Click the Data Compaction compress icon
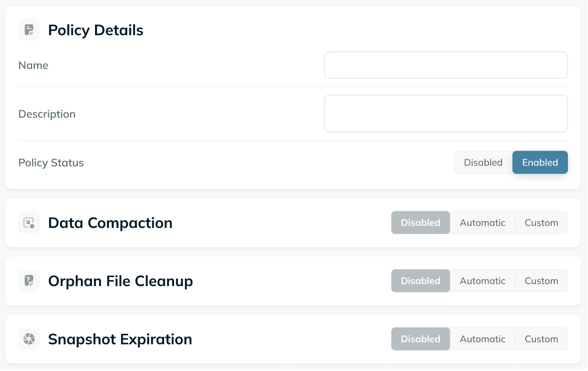This screenshot has width=588, height=371. pyautogui.click(x=29, y=222)
